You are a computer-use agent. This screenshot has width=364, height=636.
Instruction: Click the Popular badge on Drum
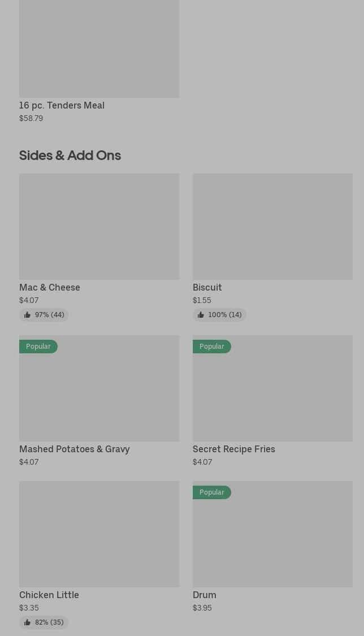[x=211, y=492]
